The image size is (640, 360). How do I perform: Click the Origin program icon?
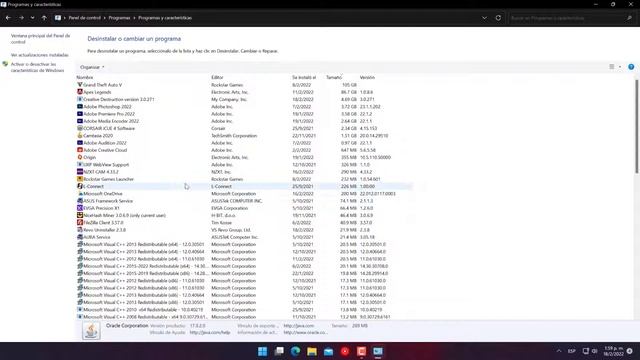80,157
